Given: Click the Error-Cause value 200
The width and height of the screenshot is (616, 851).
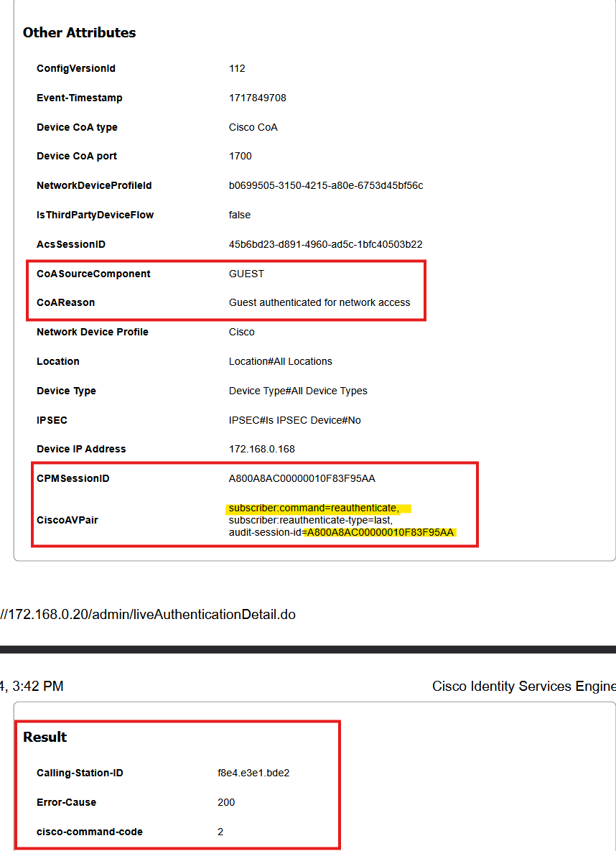Looking at the screenshot, I should 226,803.
